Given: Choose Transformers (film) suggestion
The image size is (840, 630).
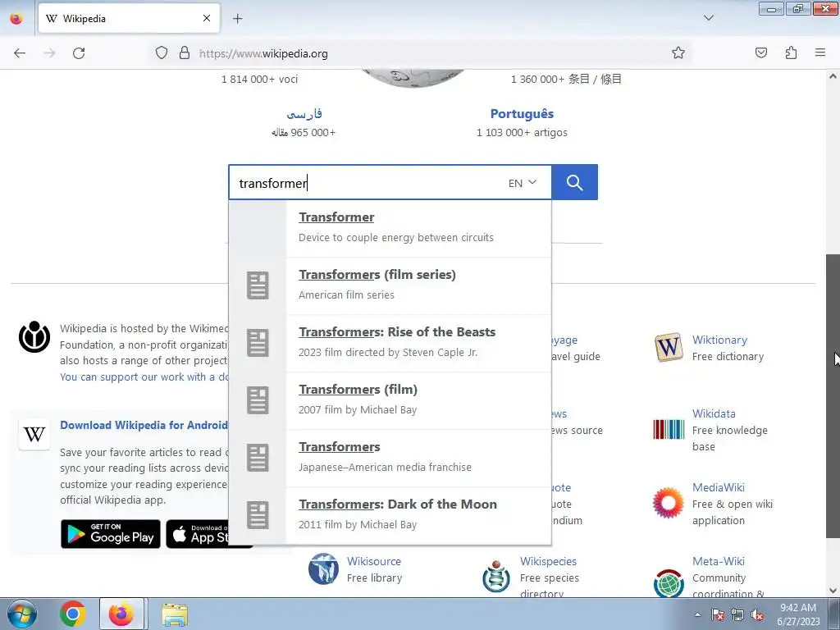Looking at the screenshot, I should (x=390, y=400).
